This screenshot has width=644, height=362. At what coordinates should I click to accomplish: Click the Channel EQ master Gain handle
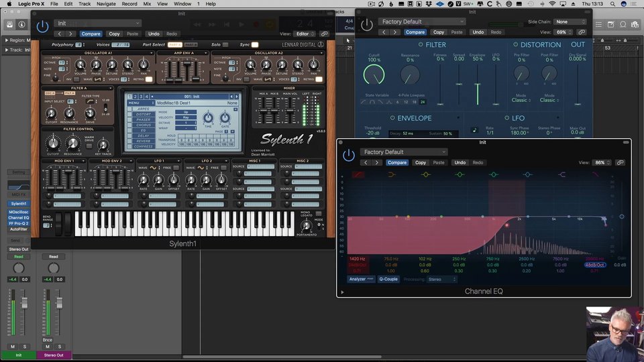point(622,217)
